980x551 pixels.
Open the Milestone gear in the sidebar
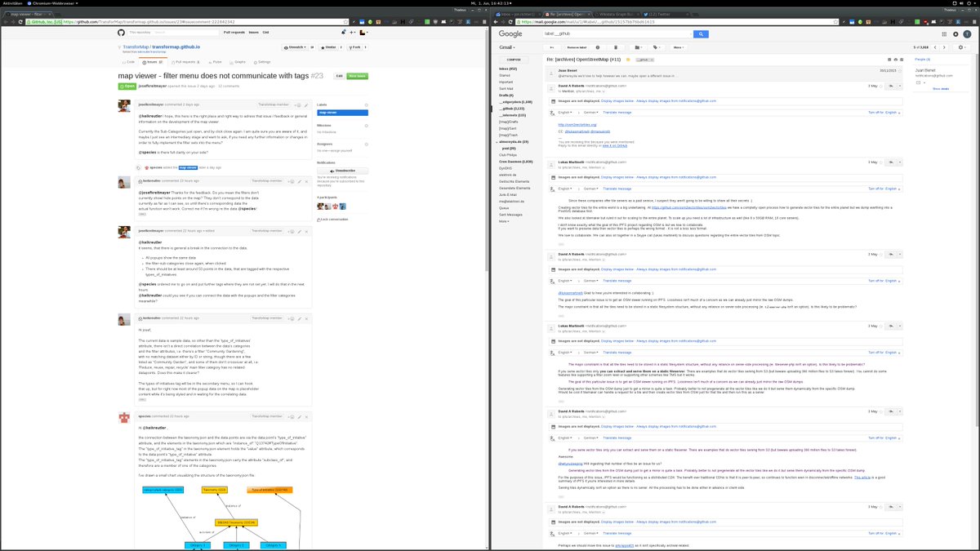(x=367, y=126)
